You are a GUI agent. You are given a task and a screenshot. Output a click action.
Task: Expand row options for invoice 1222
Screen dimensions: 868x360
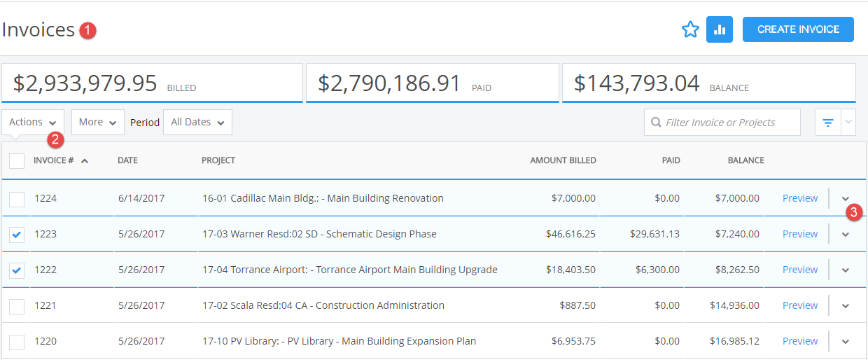[x=846, y=270]
